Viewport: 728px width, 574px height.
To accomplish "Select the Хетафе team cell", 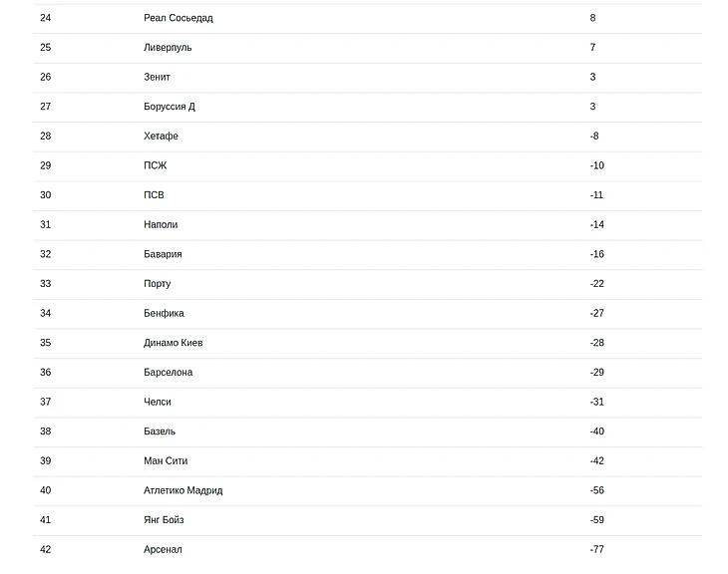I will click(x=161, y=136).
